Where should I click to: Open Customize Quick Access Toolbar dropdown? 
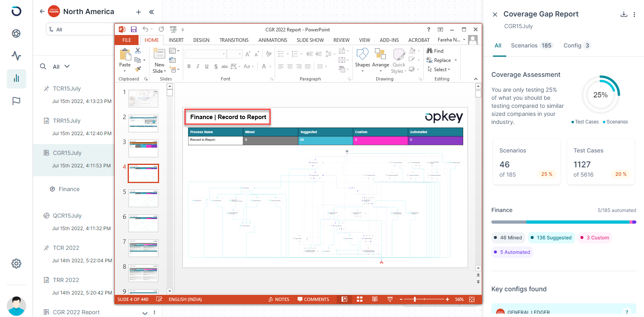pos(182,29)
